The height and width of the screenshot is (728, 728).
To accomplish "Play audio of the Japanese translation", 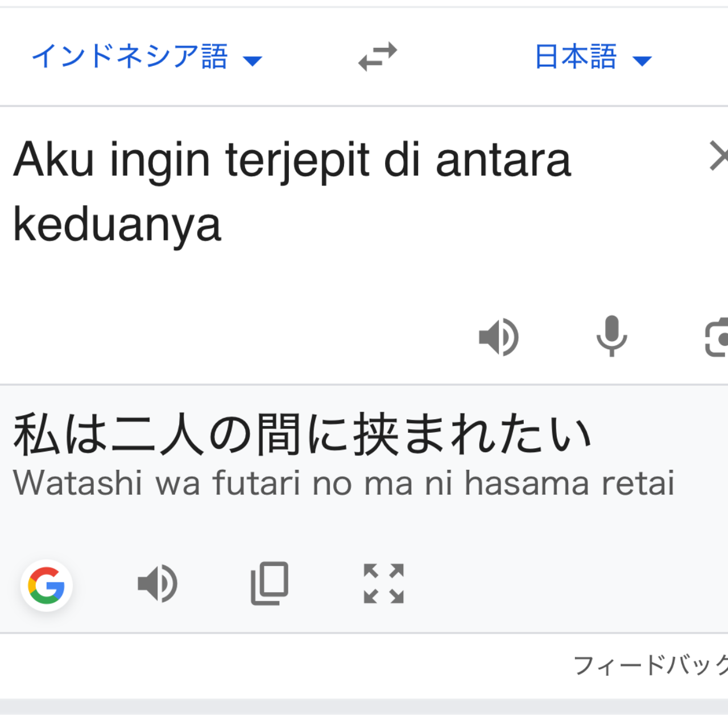I will (158, 584).
